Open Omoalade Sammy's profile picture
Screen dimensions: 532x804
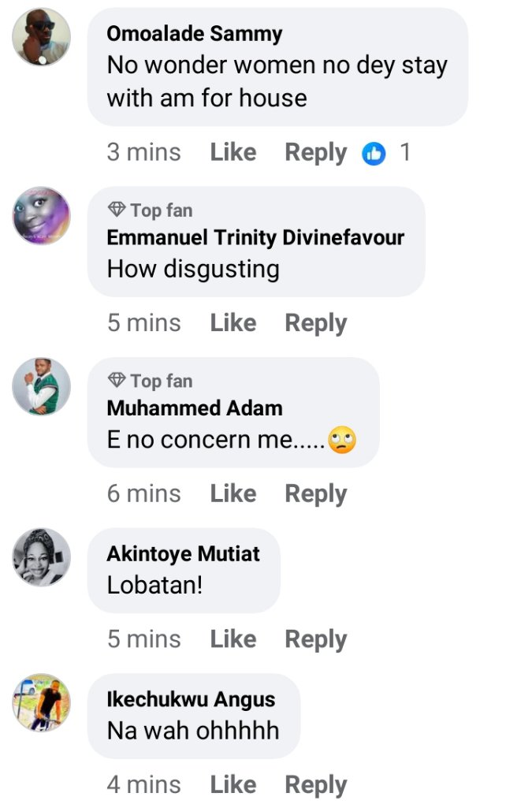pos(42,37)
